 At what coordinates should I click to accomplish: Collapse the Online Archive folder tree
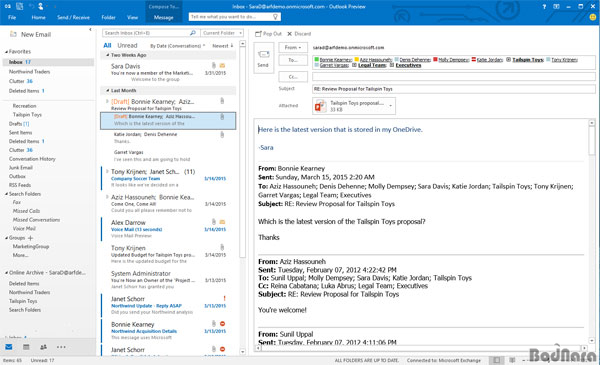click(6, 273)
